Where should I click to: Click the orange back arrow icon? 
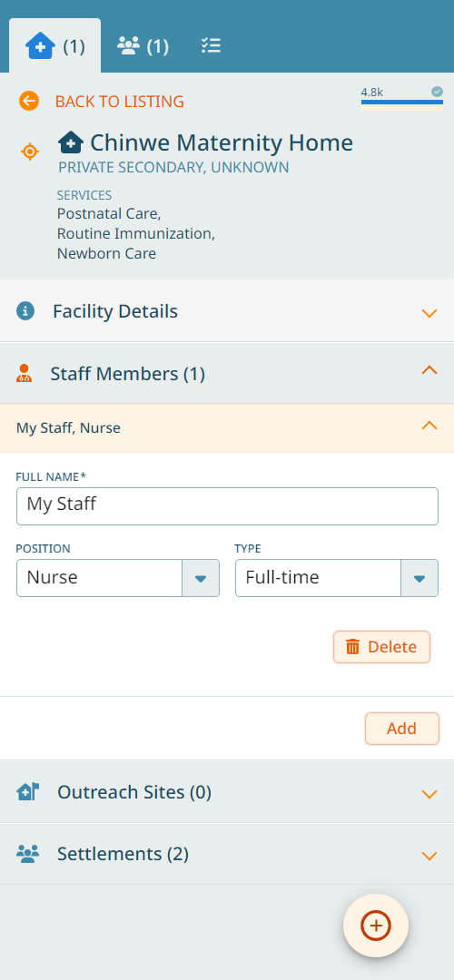click(x=29, y=101)
